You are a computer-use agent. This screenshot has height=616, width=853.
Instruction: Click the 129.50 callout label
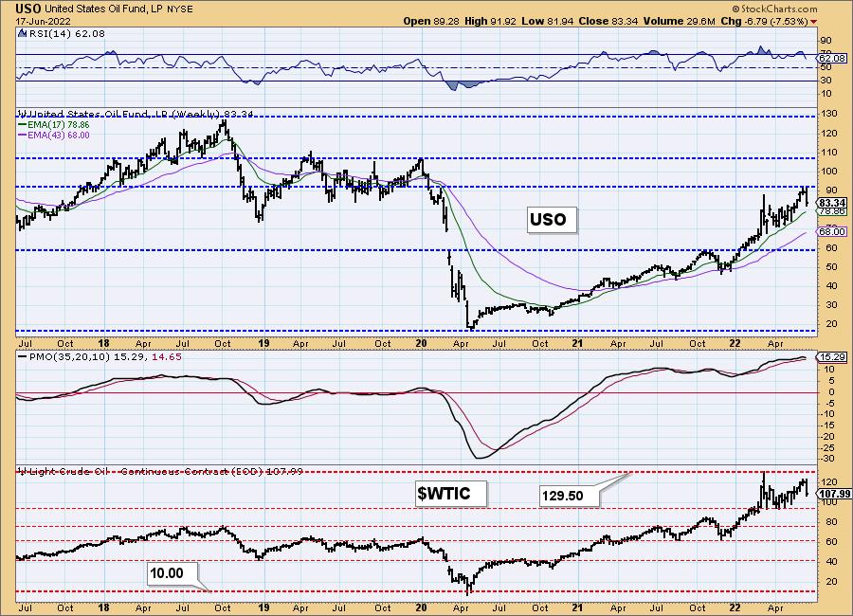pos(569,496)
